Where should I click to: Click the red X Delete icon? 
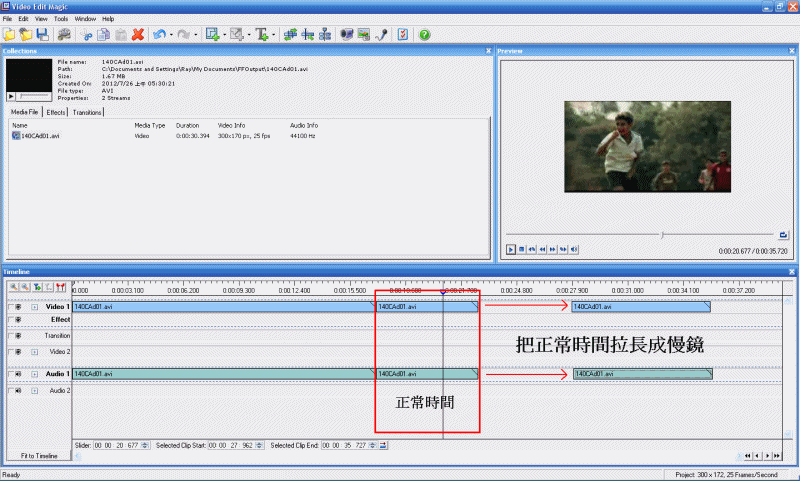pos(137,35)
